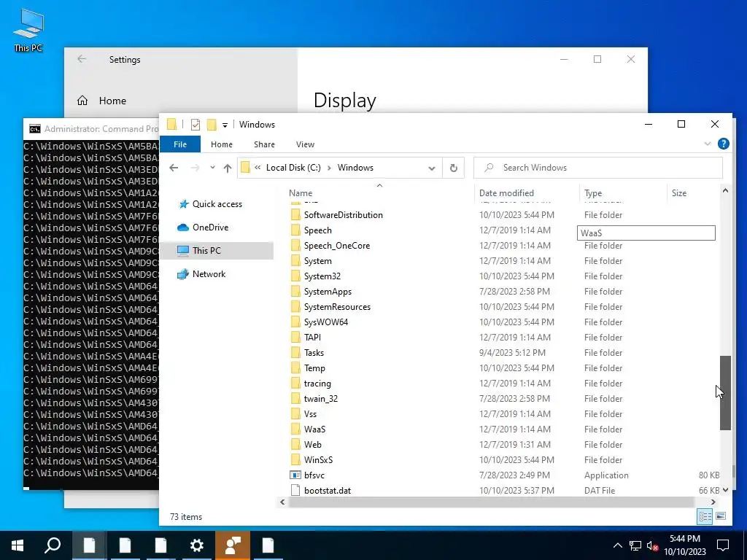Click the horizontal scrollbar left arrow
Screen dimensions: 747x560
[282, 502]
